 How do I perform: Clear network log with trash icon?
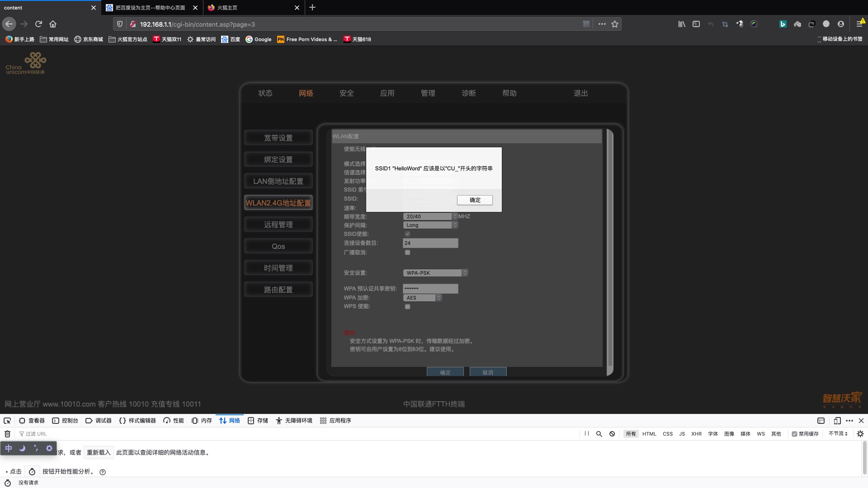pyautogui.click(x=7, y=434)
